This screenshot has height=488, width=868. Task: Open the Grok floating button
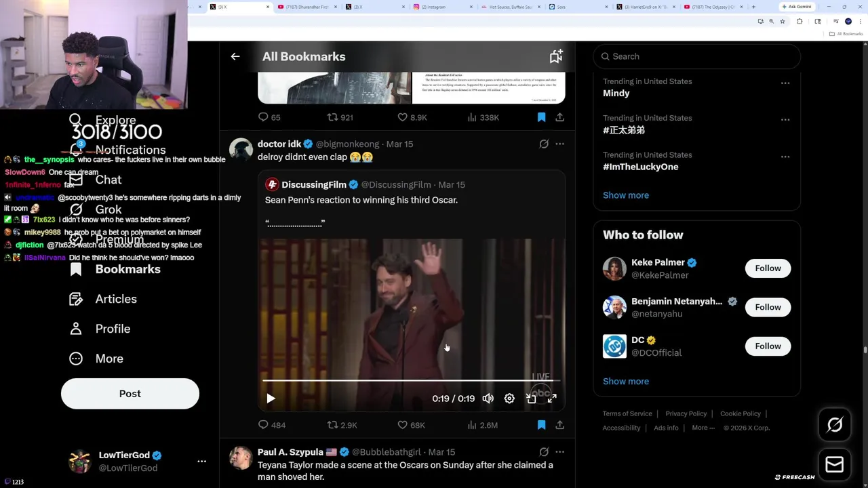click(x=835, y=425)
